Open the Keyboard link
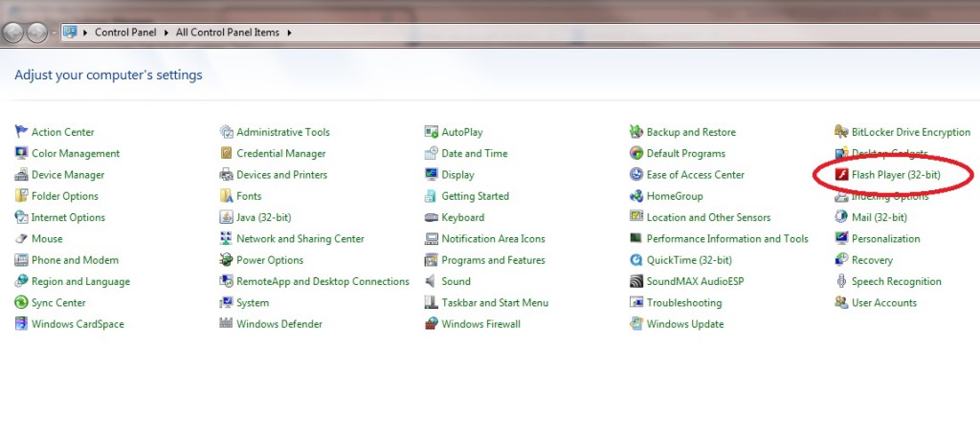 pyautogui.click(x=462, y=217)
